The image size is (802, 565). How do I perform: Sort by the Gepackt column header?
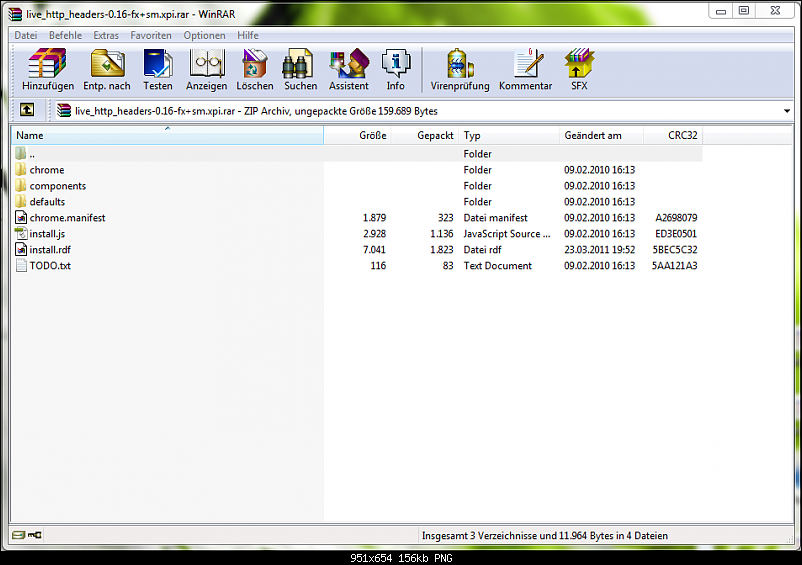(425, 135)
